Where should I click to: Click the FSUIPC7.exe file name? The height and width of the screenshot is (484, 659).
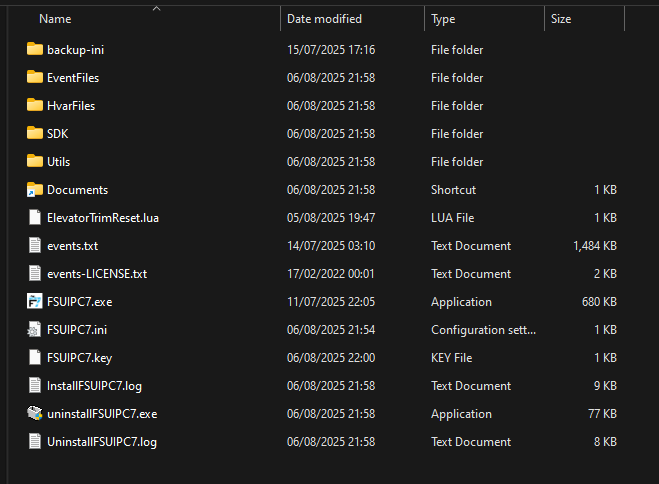pyautogui.click(x=79, y=302)
